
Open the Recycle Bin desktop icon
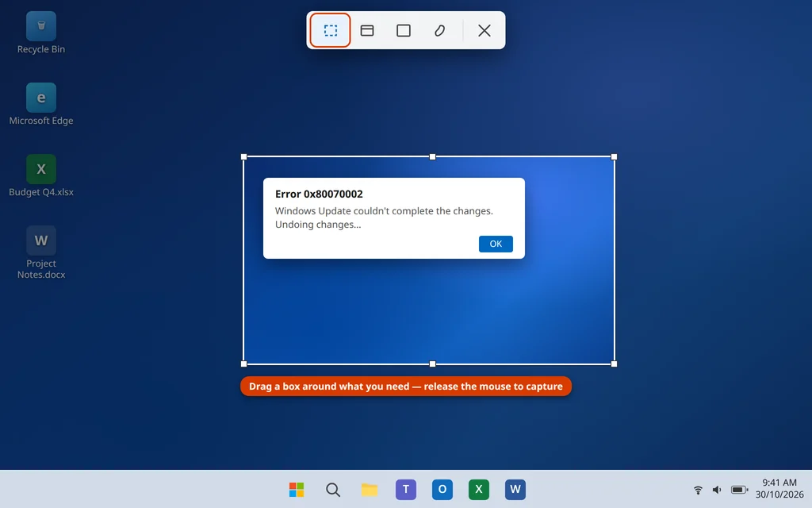click(41, 26)
